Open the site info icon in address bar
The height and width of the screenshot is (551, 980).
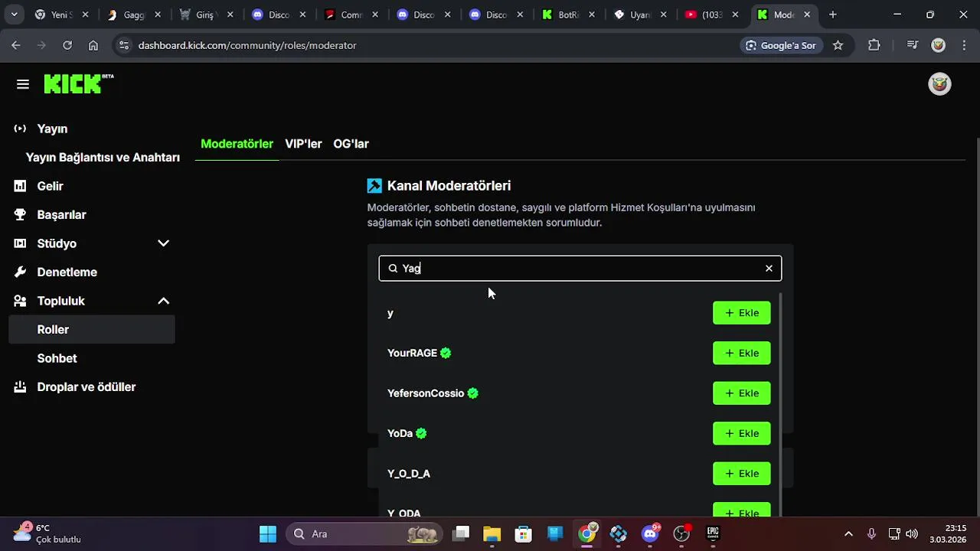tap(124, 45)
